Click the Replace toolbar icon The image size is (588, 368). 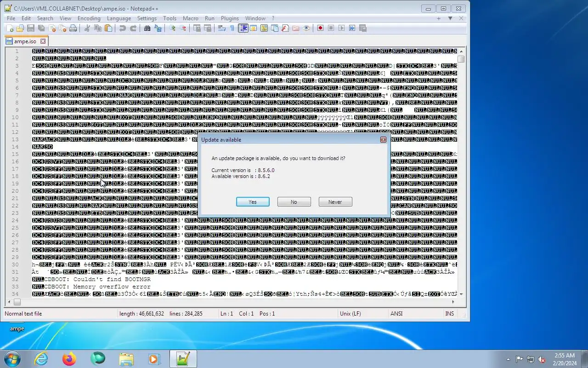(158, 28)
